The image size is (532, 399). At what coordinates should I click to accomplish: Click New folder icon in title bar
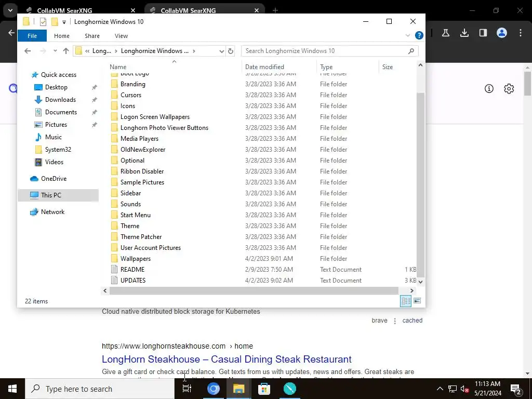tap(55, 22)
